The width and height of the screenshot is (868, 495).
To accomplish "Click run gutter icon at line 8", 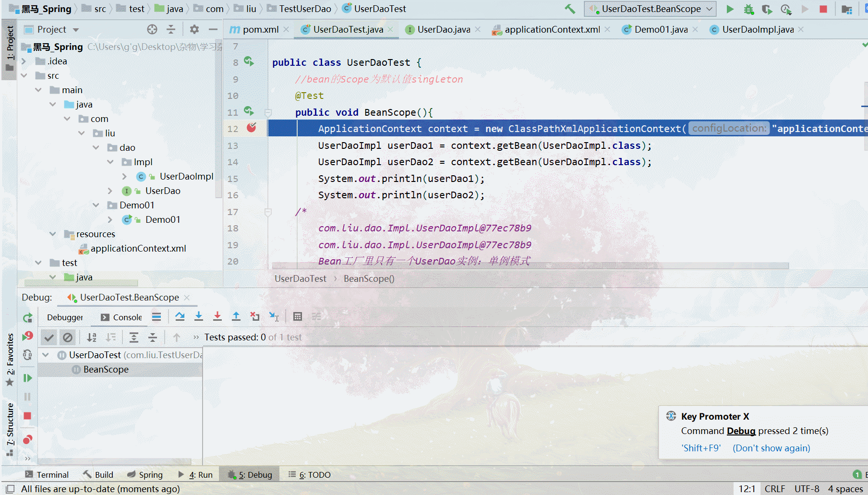I will [x=249, y=61].
